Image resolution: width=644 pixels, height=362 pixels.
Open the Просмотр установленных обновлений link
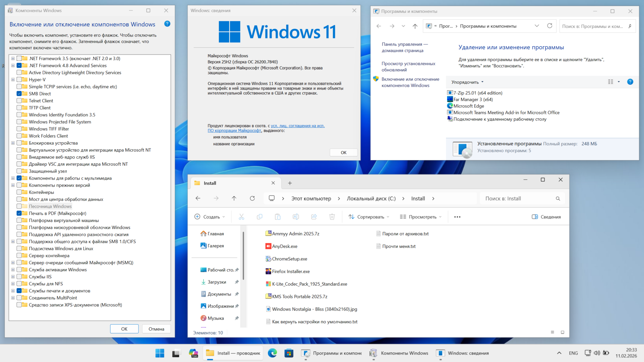tap(408, 67)
